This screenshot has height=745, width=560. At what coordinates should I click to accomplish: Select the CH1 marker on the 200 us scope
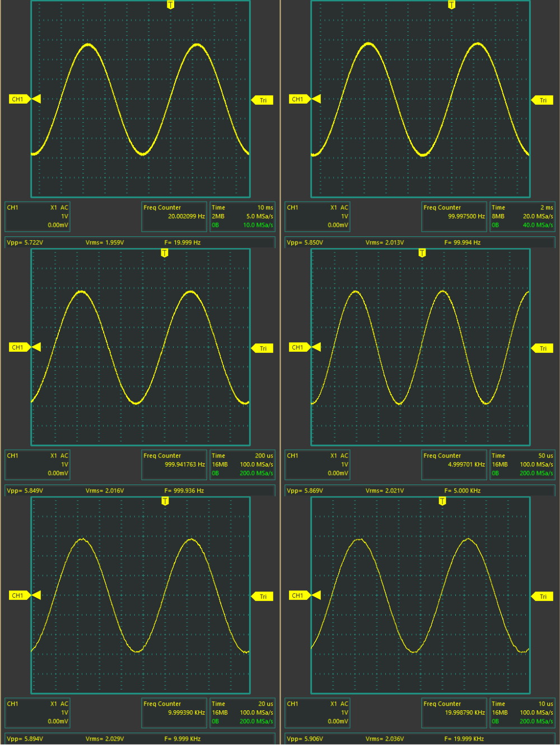click(19, 347)
